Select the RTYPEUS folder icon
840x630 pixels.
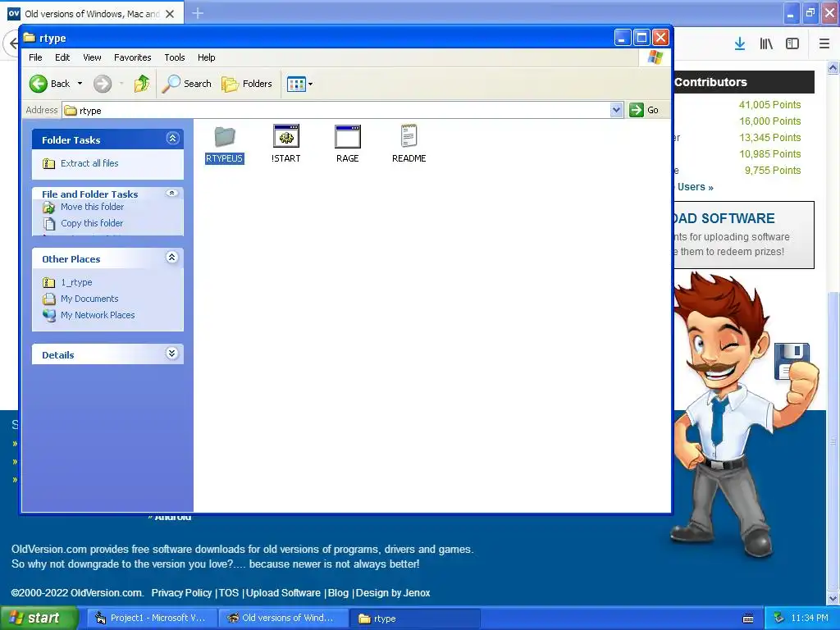(x=225, y=137)
